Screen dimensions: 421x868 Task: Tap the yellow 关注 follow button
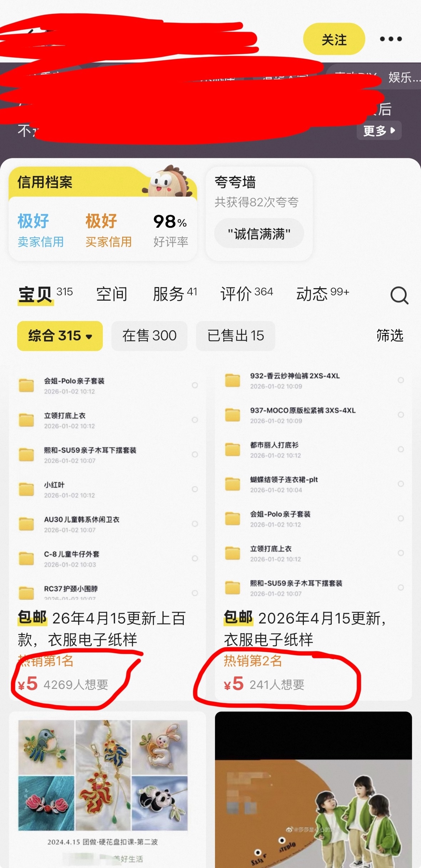(334, 39)
